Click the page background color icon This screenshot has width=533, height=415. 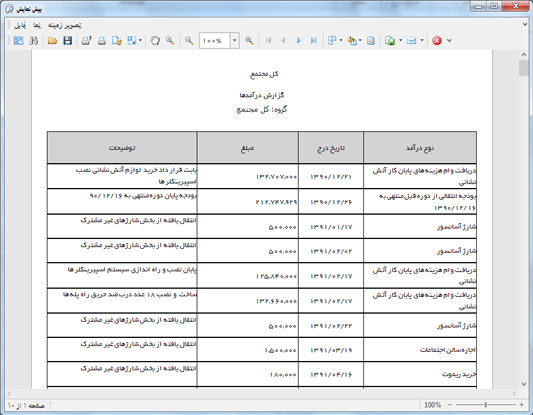(x=352, y=41)
